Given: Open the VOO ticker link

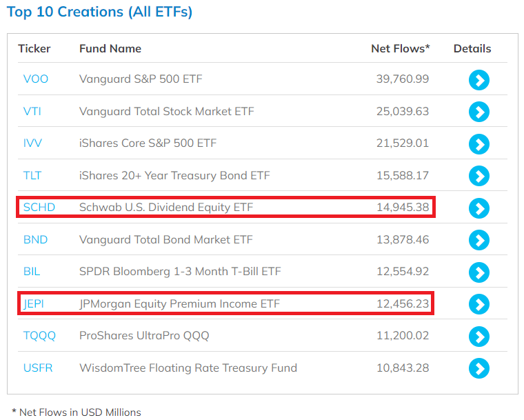Looking at the screenshot, I should click(36, 79).
